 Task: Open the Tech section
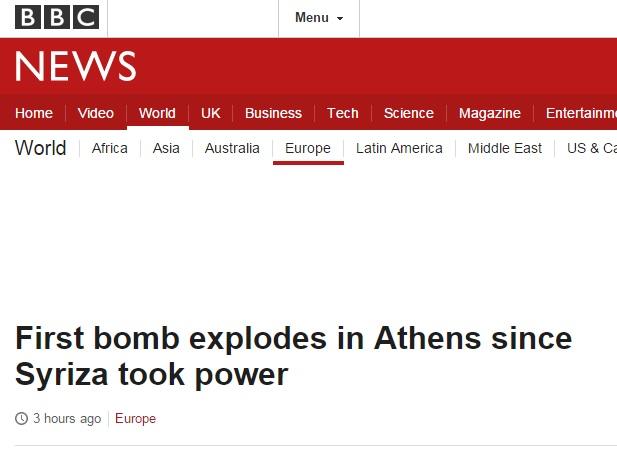click(x=342, y=113)
